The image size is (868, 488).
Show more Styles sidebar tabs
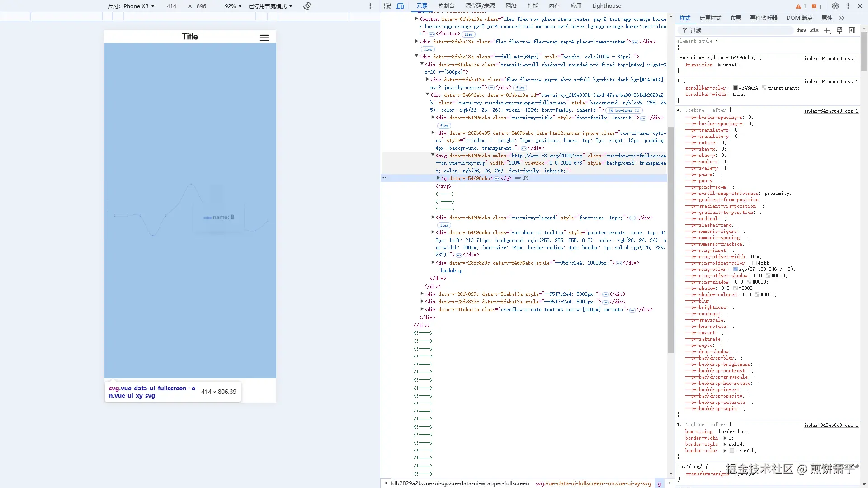(x=842, y=18)
